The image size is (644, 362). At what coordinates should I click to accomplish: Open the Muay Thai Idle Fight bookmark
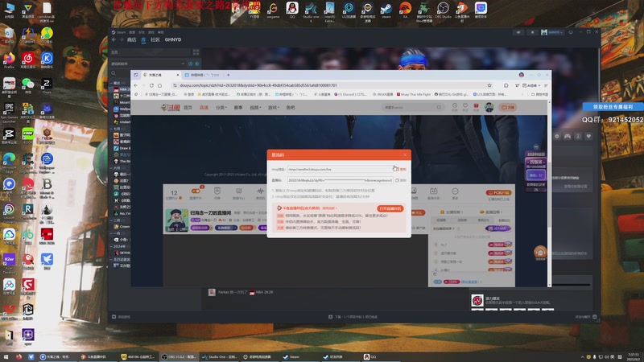(x=414, y=94)
